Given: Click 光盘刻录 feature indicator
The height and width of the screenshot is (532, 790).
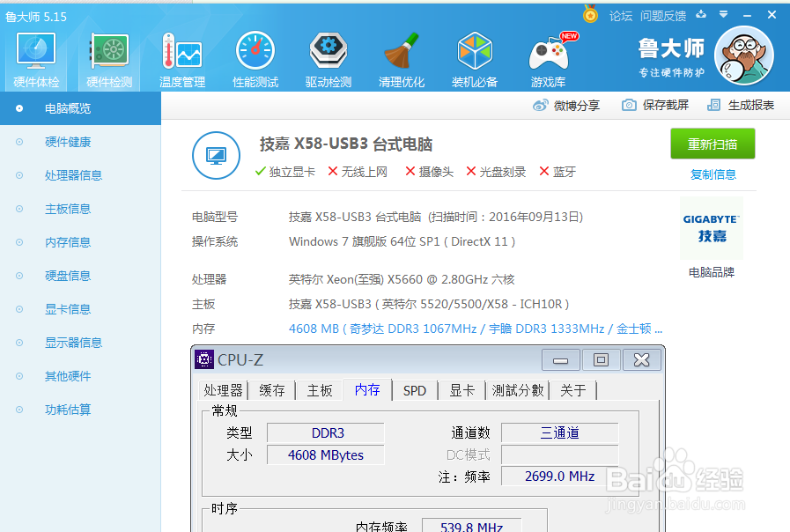Looking at the screenshot, I should point(496,172).
